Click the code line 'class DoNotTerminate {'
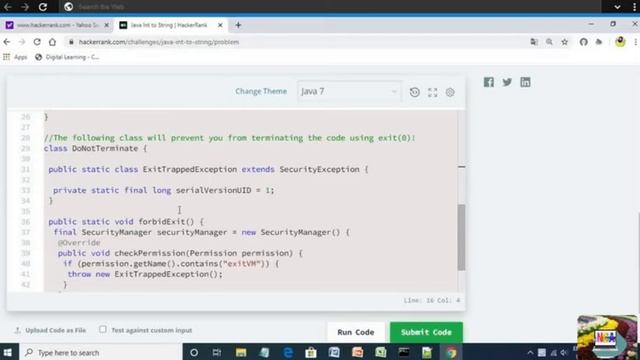The height and width of the screenshot is (360, 640). pos(96,148)
